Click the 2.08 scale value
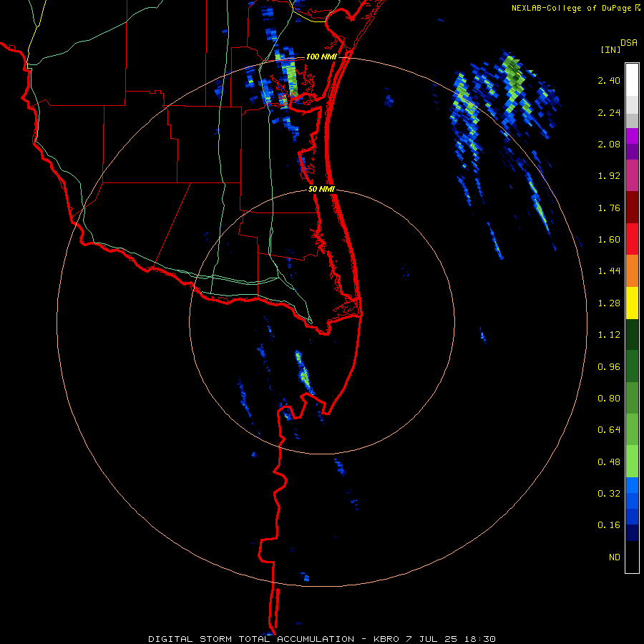 (x=609, y=144)
